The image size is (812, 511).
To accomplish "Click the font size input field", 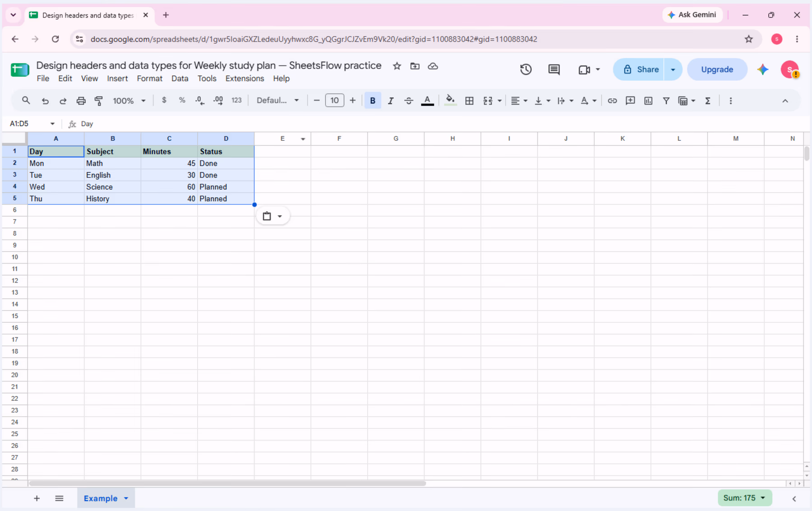I will 334,100.
